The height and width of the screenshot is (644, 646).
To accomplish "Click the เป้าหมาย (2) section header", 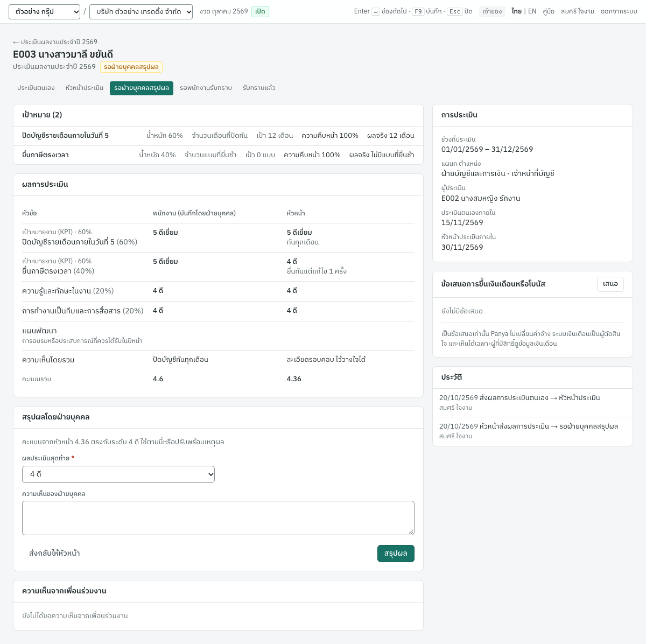I will [x=42, y=115].
